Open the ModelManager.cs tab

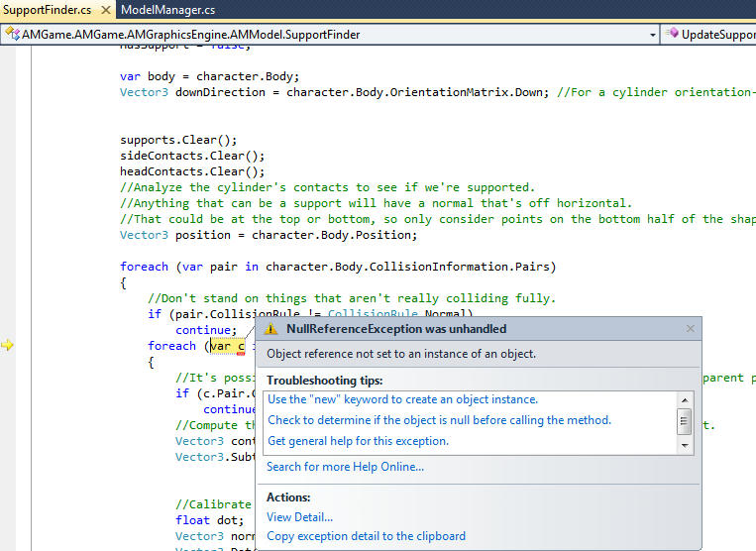(x=167, y=10)
